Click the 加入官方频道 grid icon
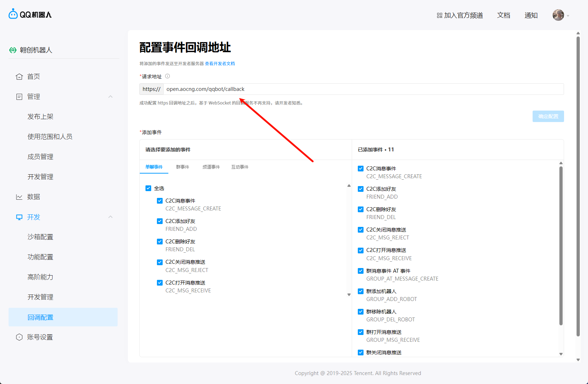Viewport: 588px width, 384px height. [x=440, y=15]
